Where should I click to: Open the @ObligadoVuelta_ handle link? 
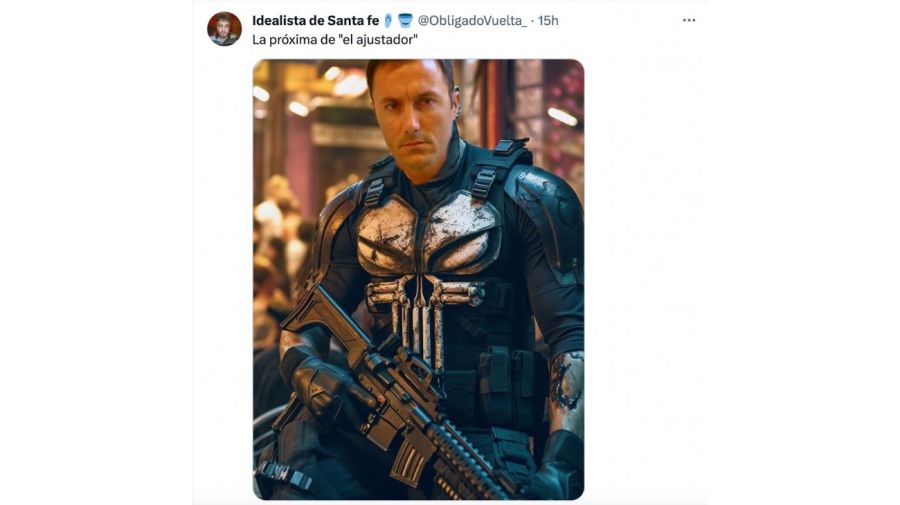(472, 21)
